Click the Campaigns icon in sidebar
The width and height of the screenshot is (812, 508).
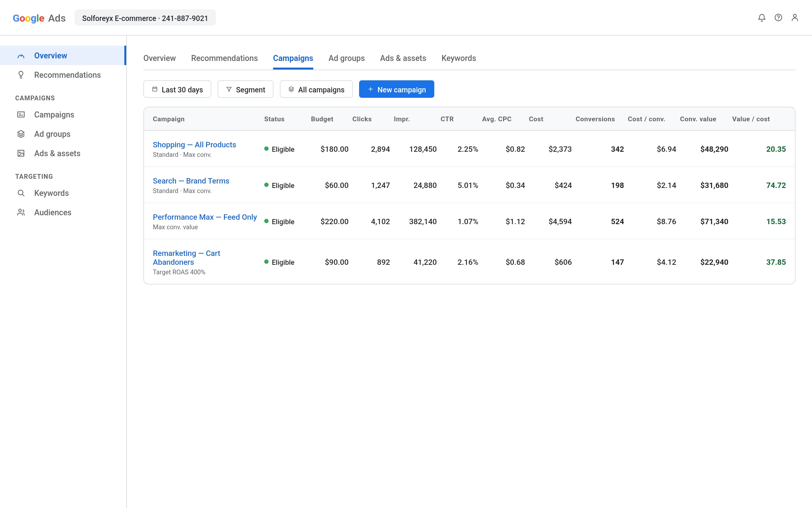(x=21, y=115)
